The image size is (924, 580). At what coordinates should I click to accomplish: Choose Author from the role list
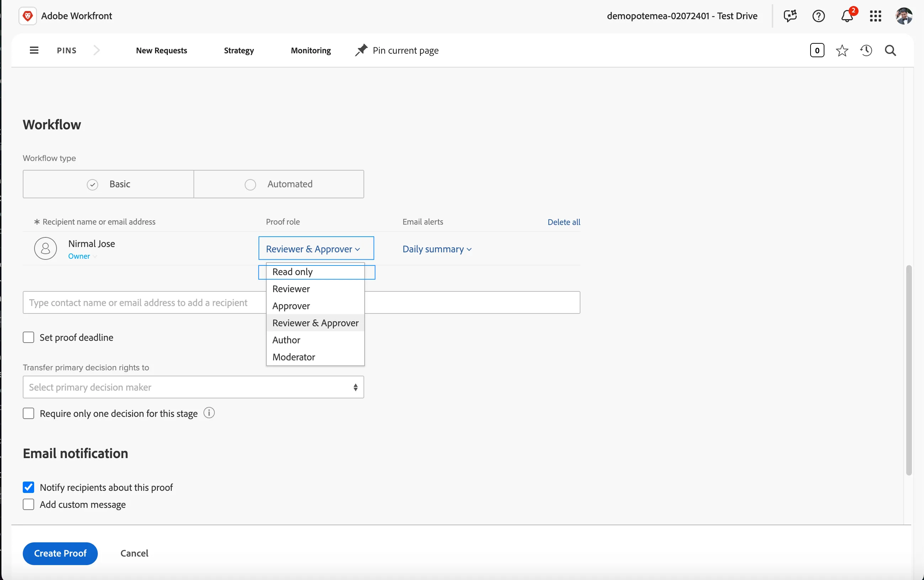pyautogui.click(x=315, y=340)
